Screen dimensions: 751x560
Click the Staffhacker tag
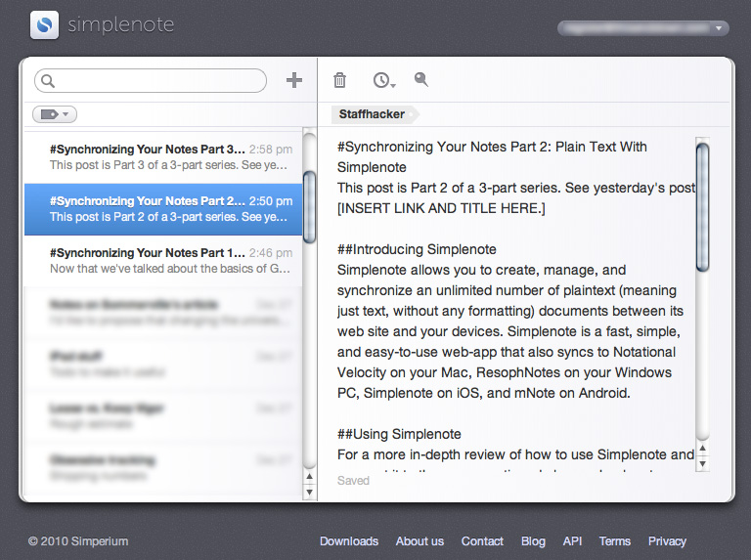click(x=375, y=114)
